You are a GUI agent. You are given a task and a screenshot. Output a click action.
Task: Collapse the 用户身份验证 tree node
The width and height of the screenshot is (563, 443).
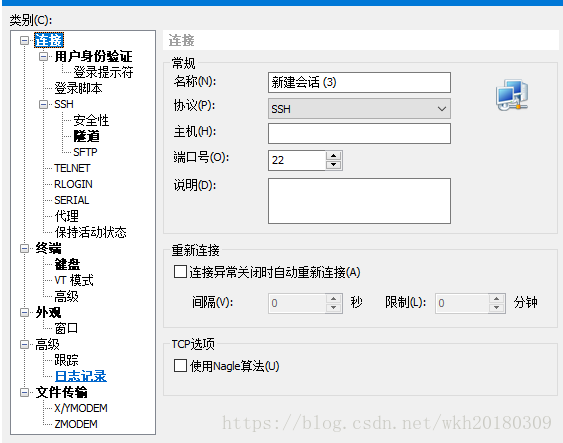[x=43, y=56]
